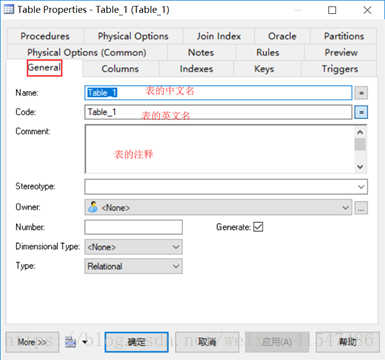385x360 pixels.
Task: Select the General tab
Action: tap(44, 68)
